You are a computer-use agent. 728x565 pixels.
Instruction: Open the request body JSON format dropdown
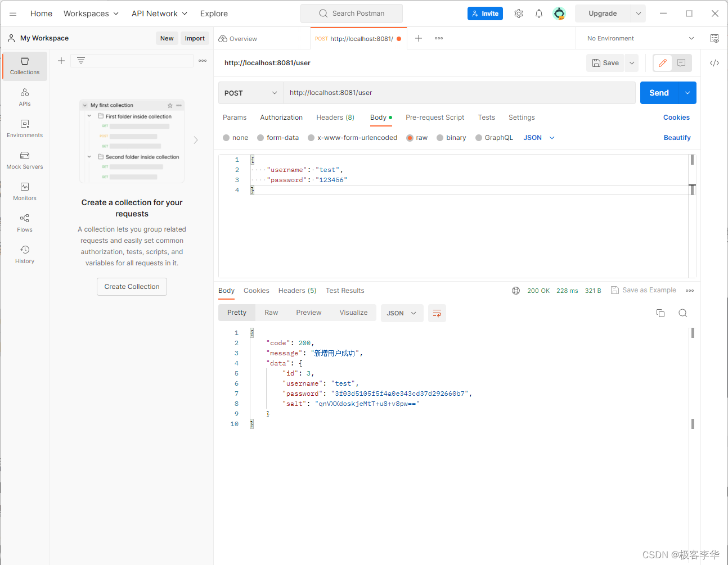[539, 138]
